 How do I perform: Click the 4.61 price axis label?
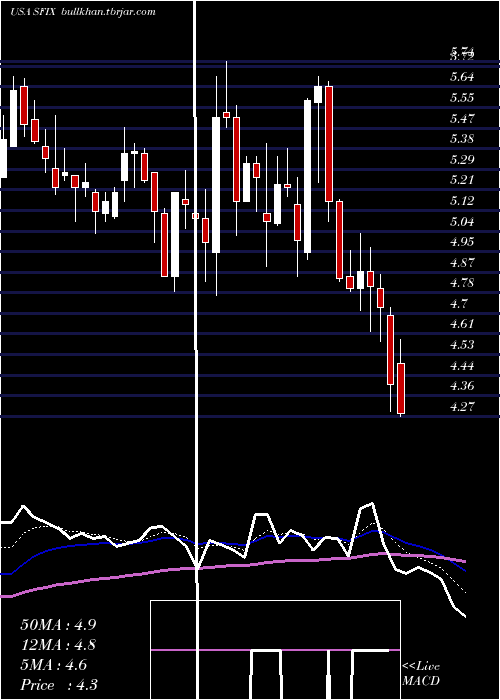[x=462, y=324]
